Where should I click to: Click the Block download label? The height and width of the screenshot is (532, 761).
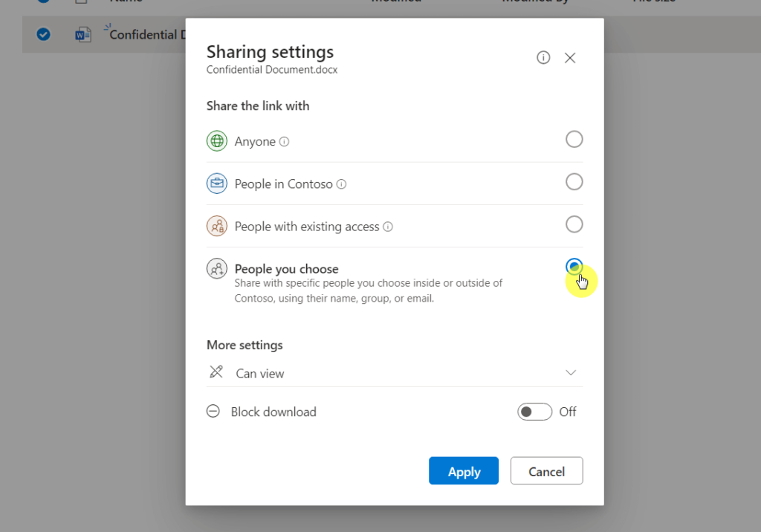click(273, 412)
